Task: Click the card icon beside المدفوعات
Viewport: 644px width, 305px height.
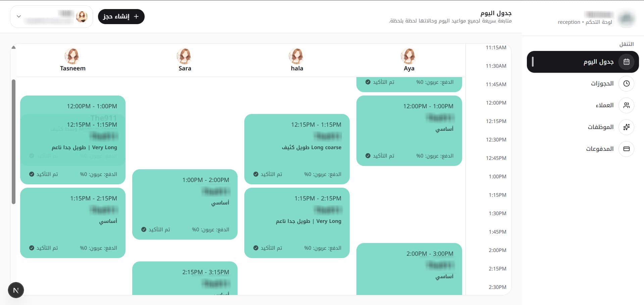Action: 626,149
